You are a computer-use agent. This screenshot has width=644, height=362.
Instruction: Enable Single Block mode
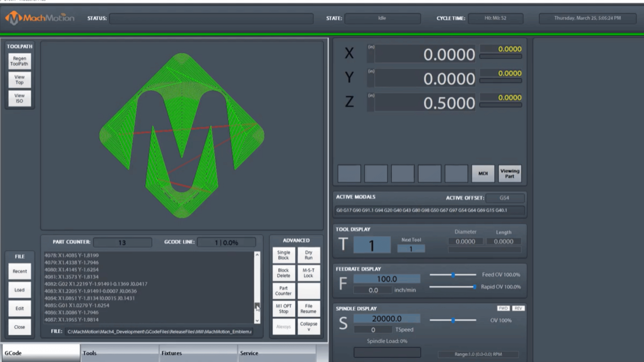point(284,255)
